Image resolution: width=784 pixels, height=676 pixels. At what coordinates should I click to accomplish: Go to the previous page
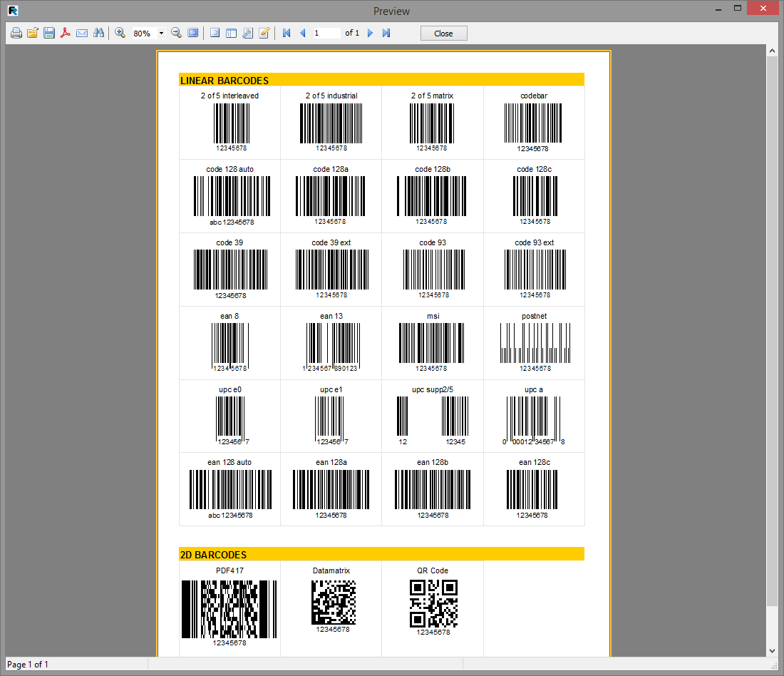point(302,33)
